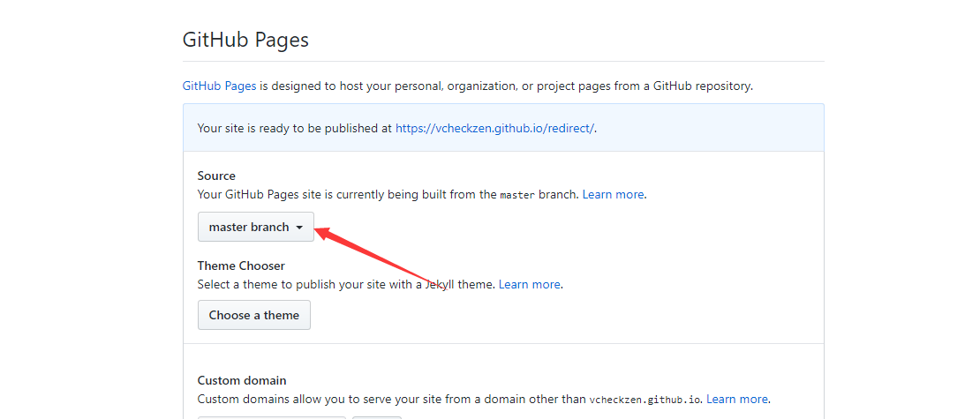Open Learn more link for Theme Chooser
The height and width of the screenshot is (419, 980).
[529, 284]
